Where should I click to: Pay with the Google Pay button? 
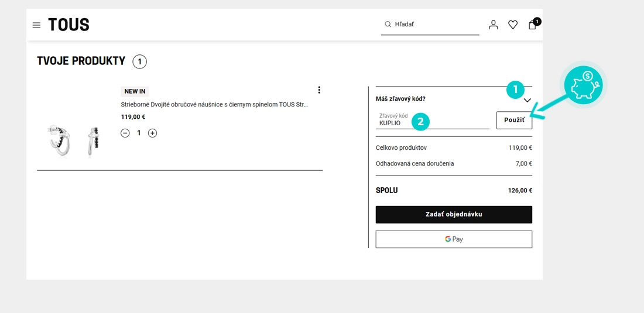point(454,239)
